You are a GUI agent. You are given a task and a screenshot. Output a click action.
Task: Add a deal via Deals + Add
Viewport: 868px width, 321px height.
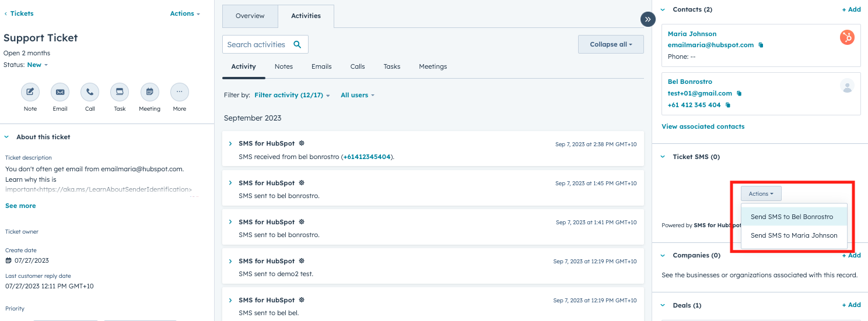click(851, 305)
